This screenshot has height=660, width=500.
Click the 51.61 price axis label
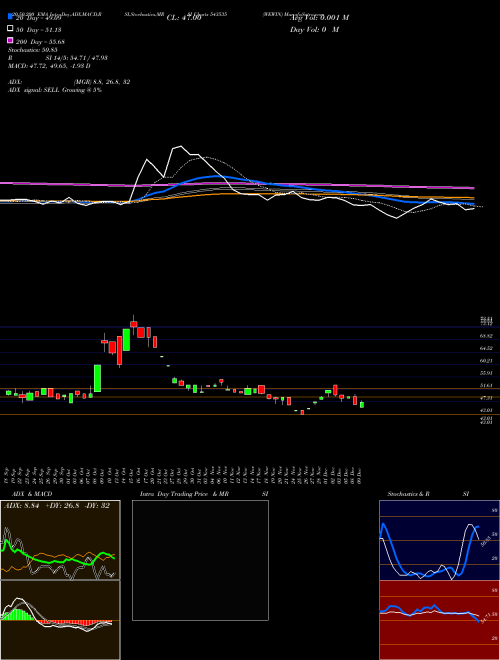[x=486, y=385]
